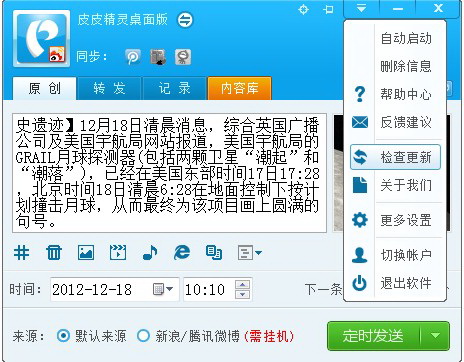Viewport: 464px width, 362px height.
Task: Choose 检查更新 menu entry
Action: (395, 157)
